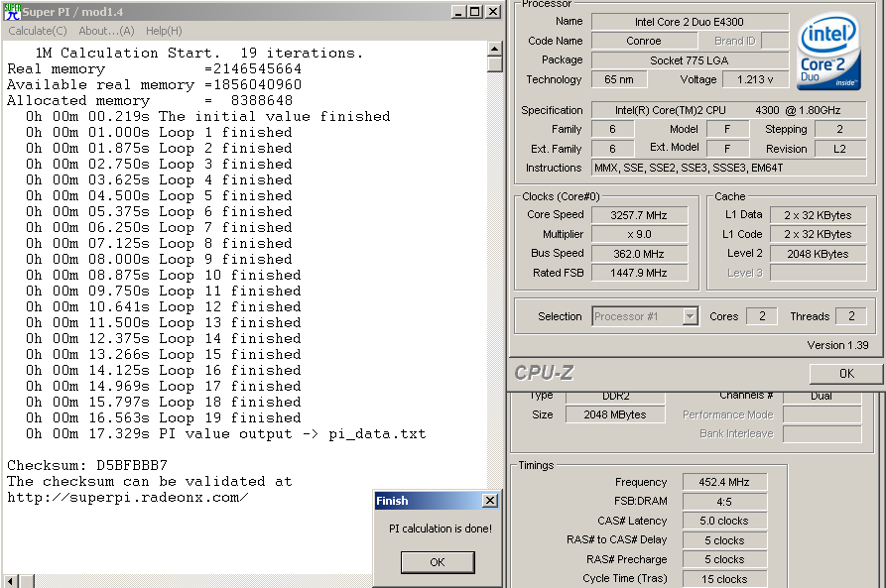
Task: Click the Voltage value 1.213 v
Action: click(x=755, y=79)
